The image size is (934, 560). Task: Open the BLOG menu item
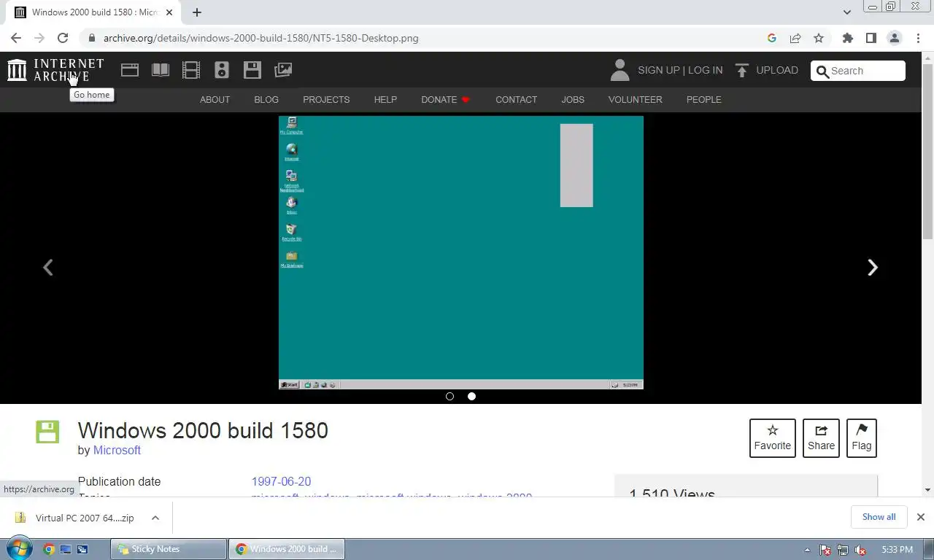click(x=266, y=99)
